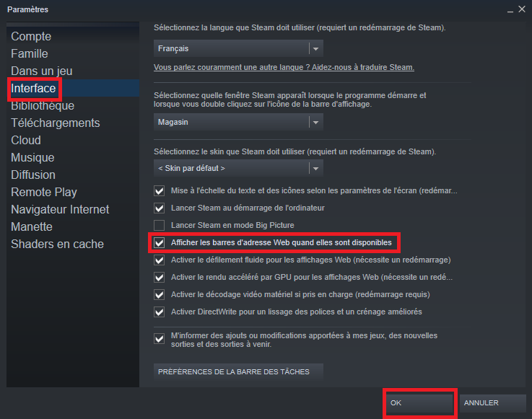Select Famille in the sidebar
Viewport: 532px width, 419px height.
point(29,53)
